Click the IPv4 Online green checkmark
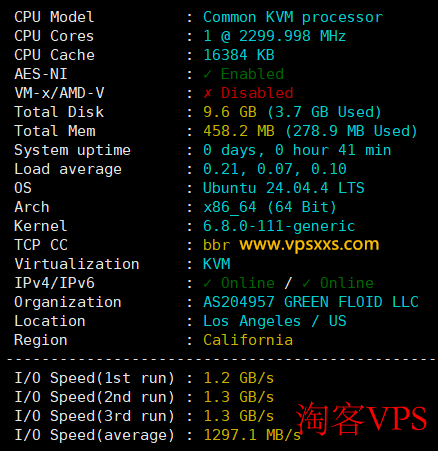 click(207, 283)
